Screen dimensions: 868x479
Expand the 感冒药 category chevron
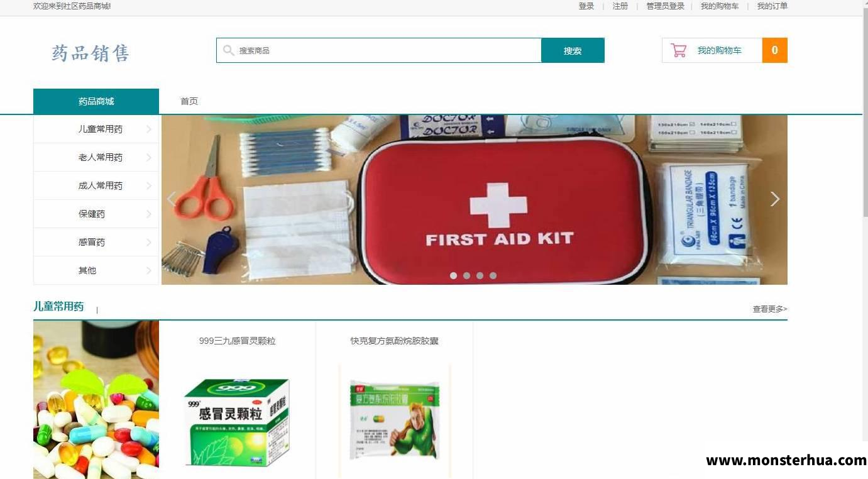click(149, 243)
